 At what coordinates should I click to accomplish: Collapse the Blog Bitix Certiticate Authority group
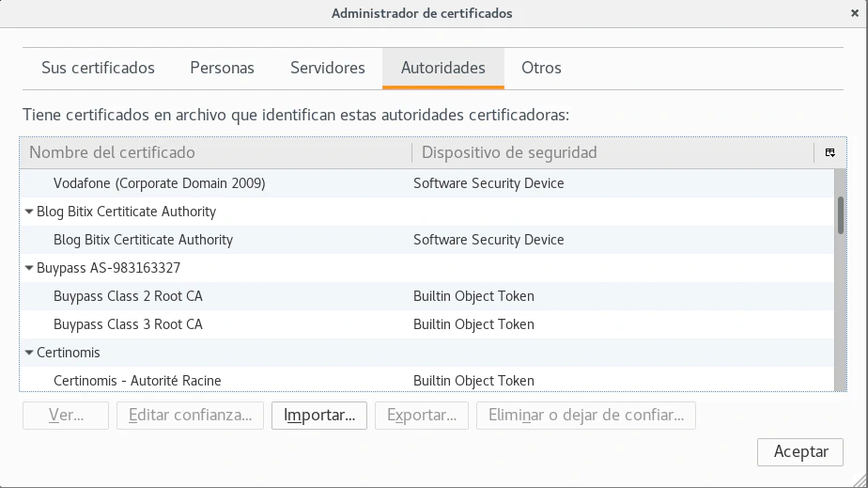[29, 213]
